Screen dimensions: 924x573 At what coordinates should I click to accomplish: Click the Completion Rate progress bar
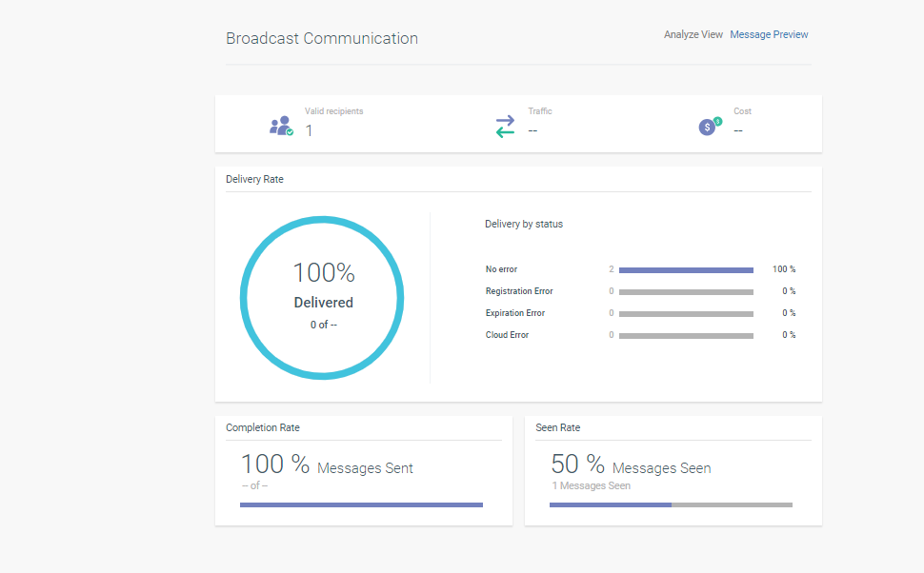361,504
